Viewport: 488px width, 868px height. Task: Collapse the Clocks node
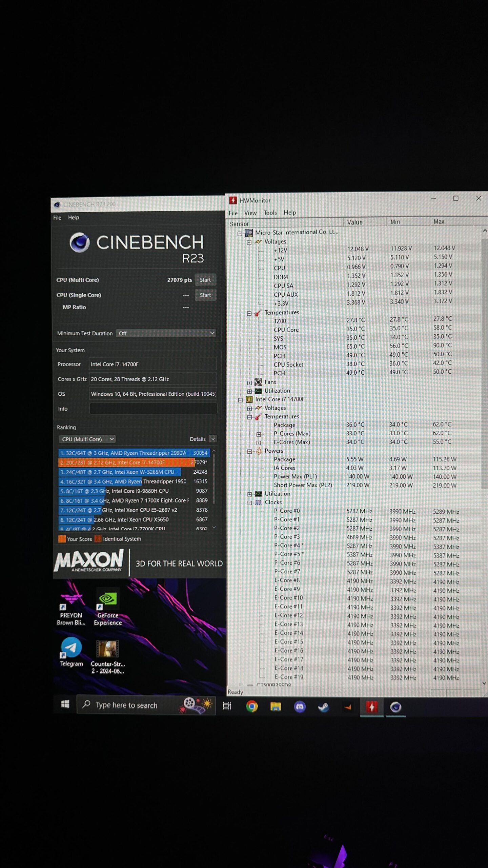coord(249,503)
